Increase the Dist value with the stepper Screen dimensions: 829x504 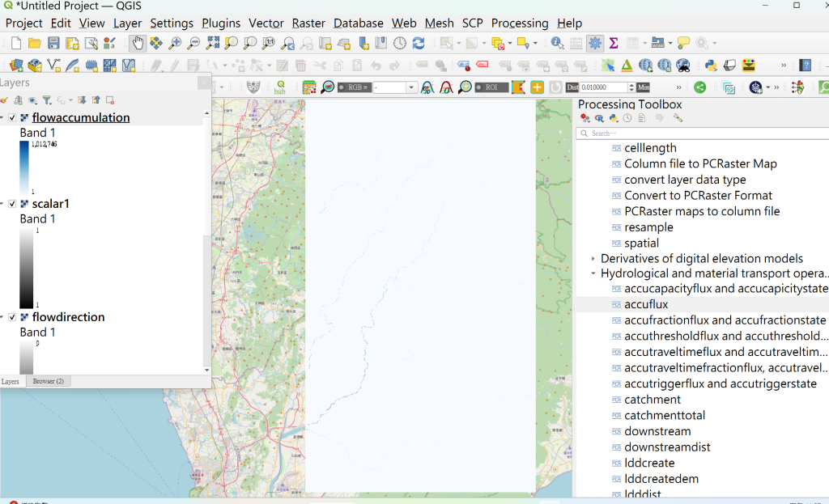[x=631, y=84]
